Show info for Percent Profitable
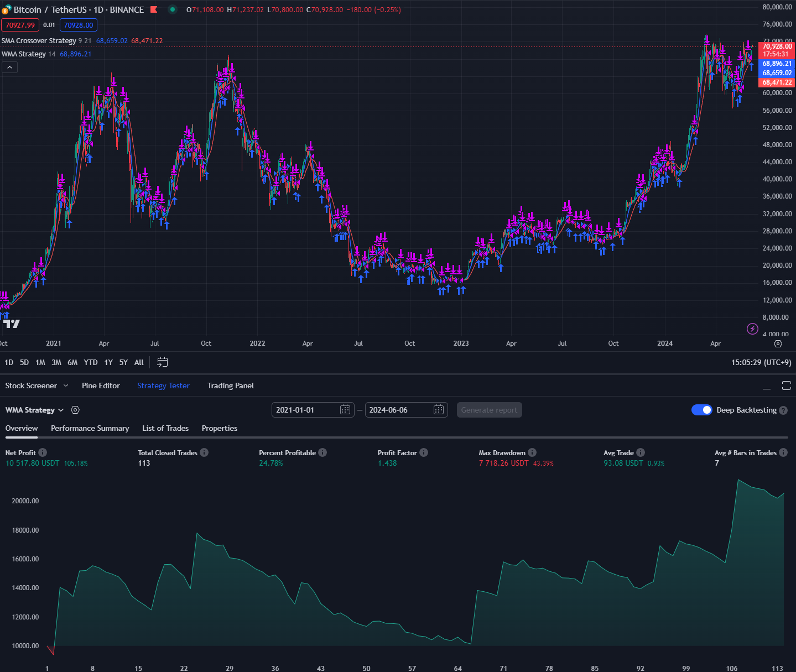This screenshot has height=672, width=796. (322, 452)
